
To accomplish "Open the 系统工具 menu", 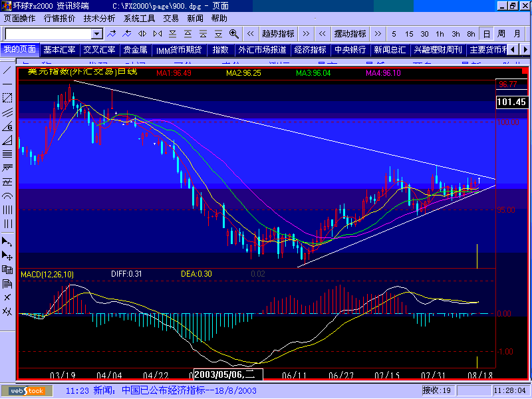I will click(x=139, y=19).
